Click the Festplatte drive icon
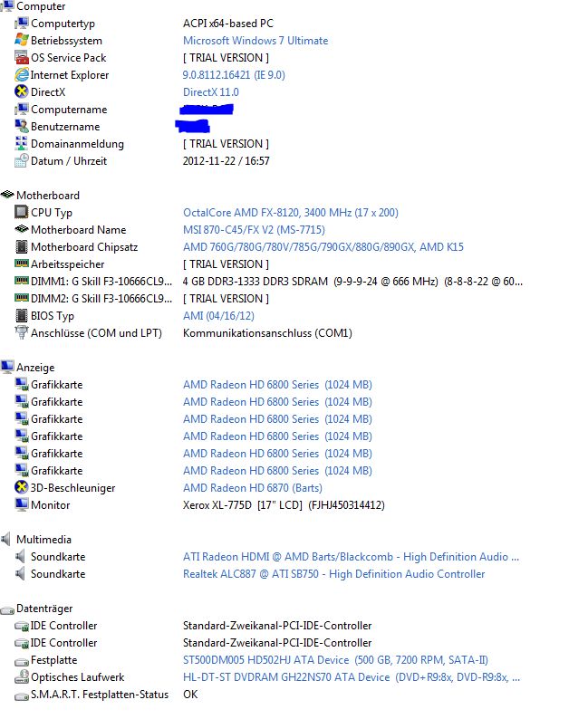This screenshot has height=719, width=588. point(21,662)
